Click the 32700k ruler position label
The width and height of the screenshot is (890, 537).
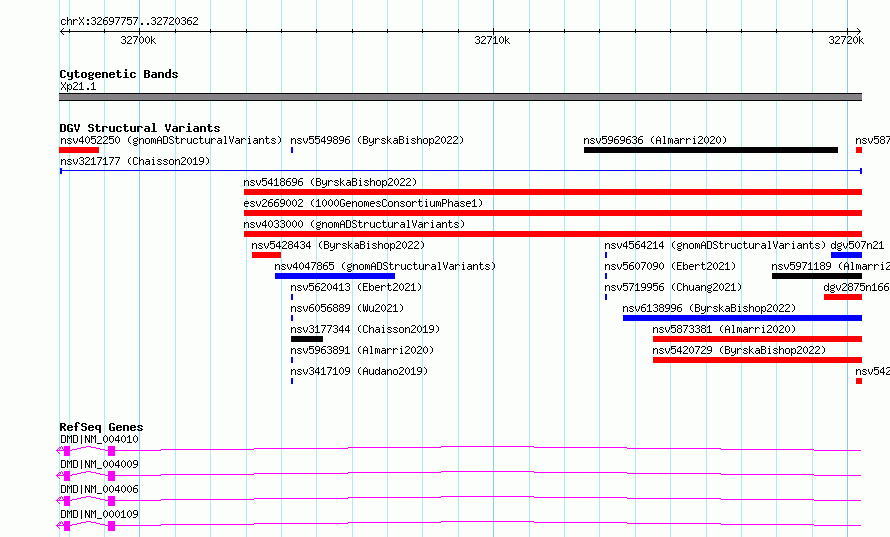138,40
